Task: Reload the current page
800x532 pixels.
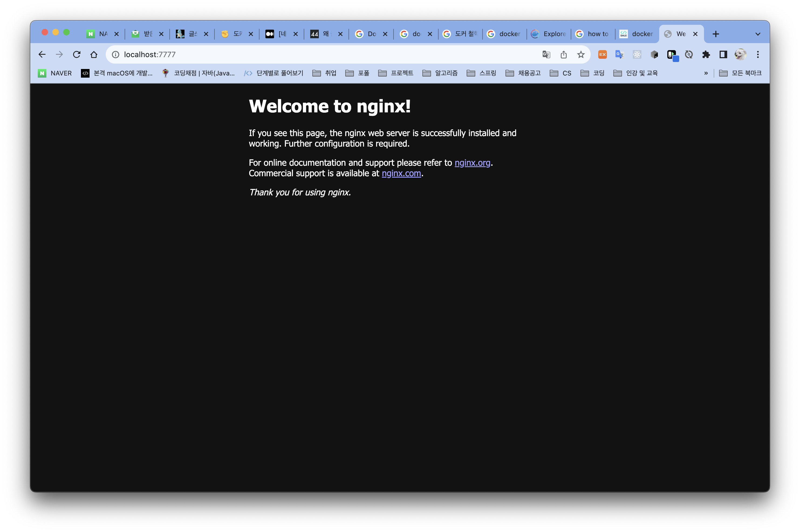Action: click(x=77, y=54)
